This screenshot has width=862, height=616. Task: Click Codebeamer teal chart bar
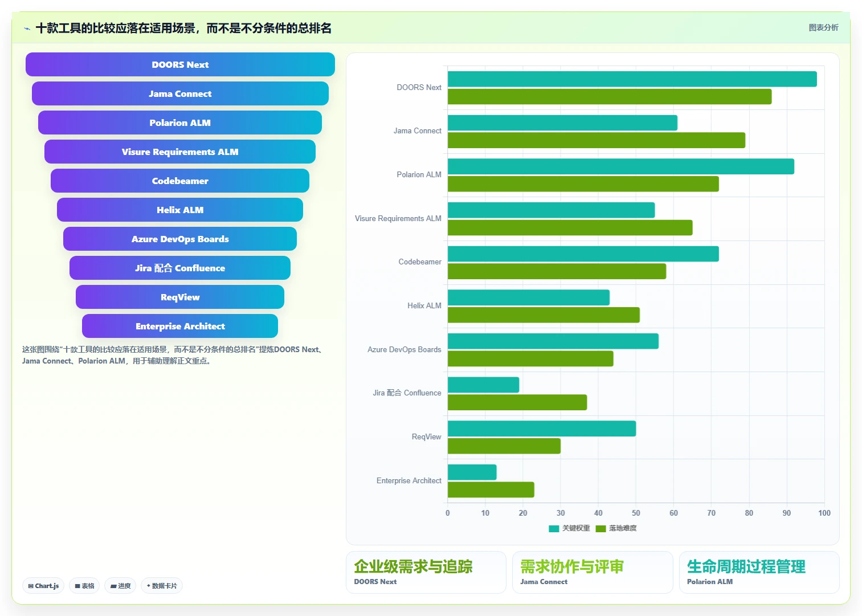[x=583, y=254]
